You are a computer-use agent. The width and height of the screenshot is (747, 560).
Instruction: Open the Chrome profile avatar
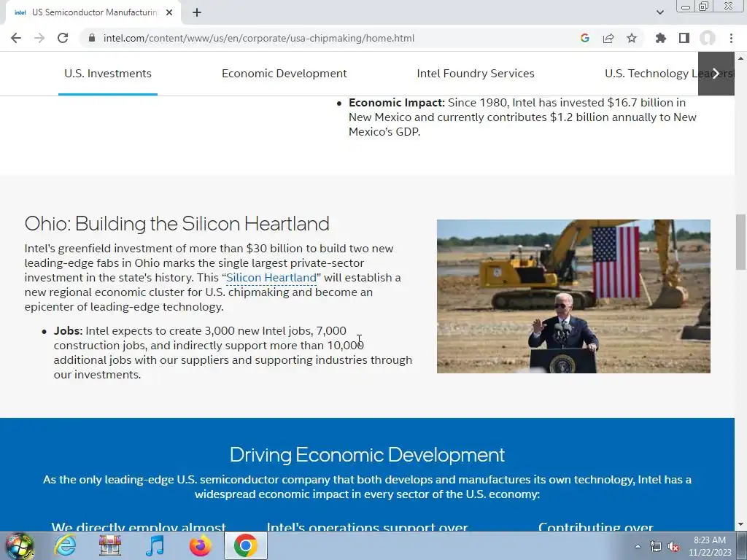coord(708,38)
